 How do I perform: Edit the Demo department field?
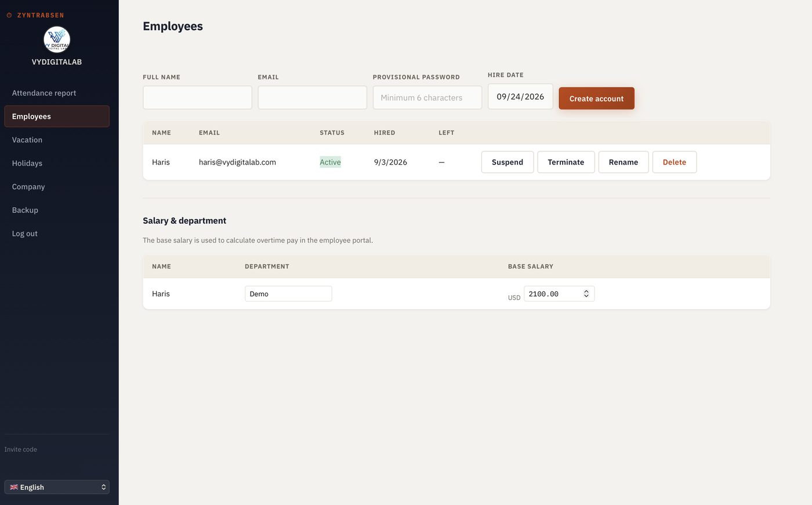(288, 294)
